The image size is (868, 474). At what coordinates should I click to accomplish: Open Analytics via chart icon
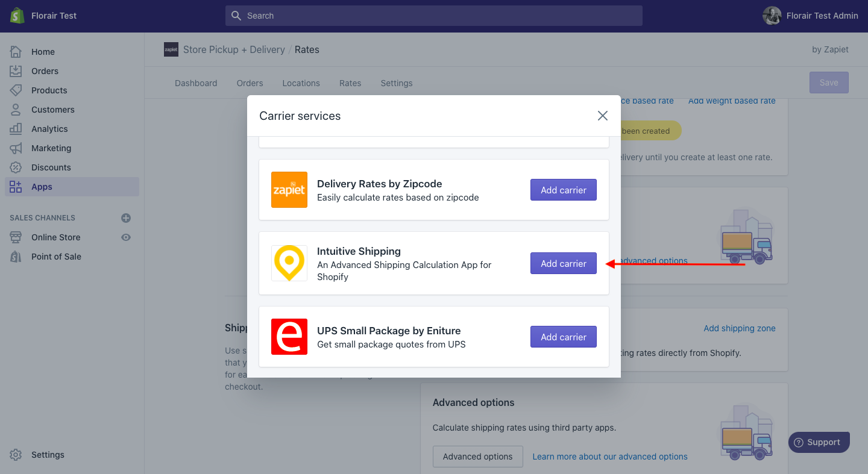pyautogui.click(x=16, y=129)
